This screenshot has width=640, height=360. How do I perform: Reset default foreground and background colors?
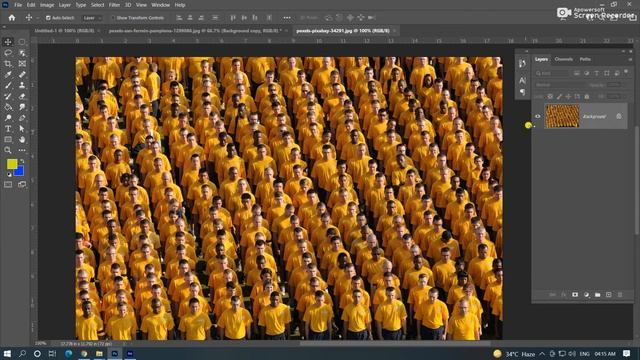pos(9,175)
